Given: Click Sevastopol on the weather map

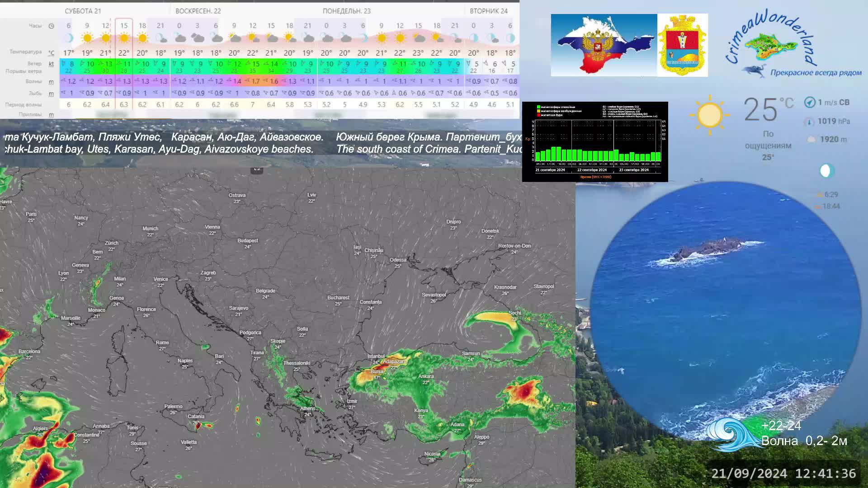Looking at the screenshot, I should pyautogui.click(x=434, y=297).
